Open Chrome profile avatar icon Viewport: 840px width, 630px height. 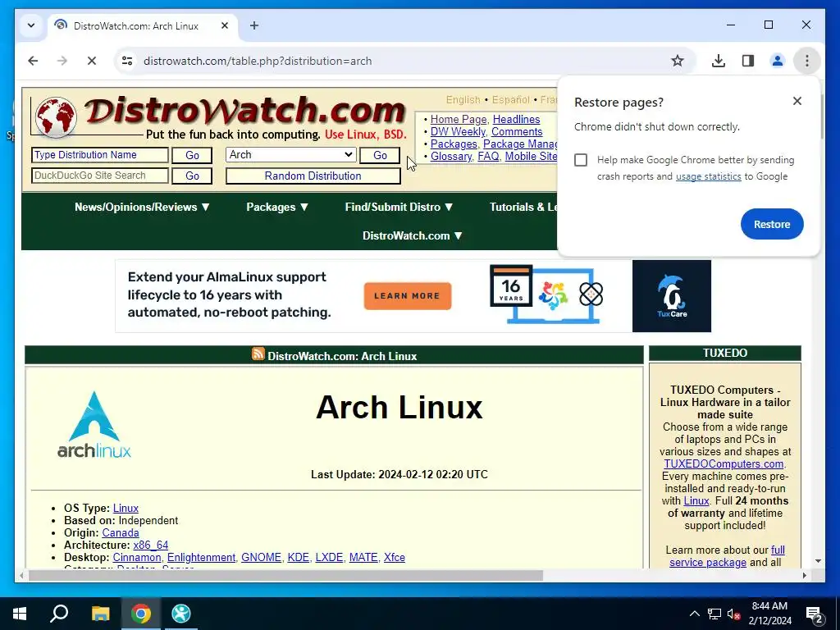(778, 61)
